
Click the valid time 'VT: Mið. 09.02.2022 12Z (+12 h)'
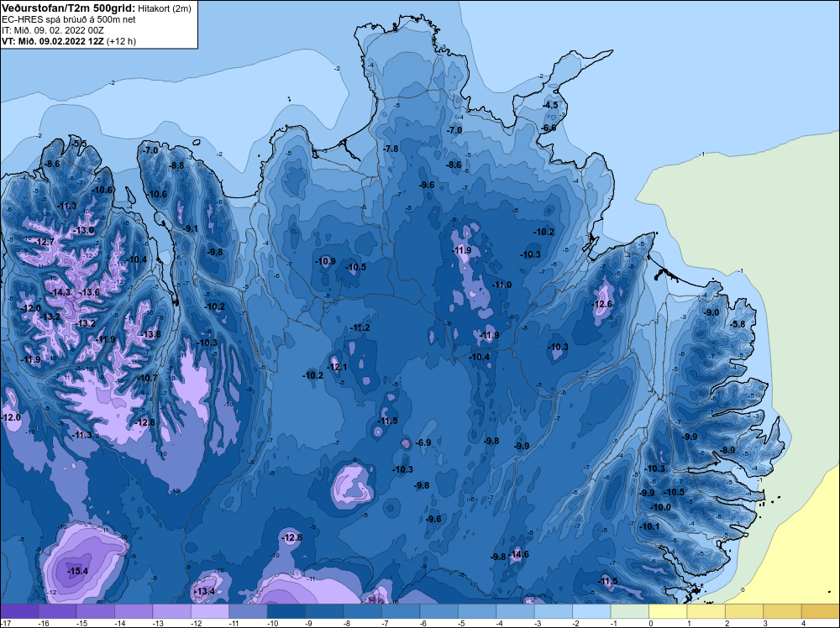(69, 41)
